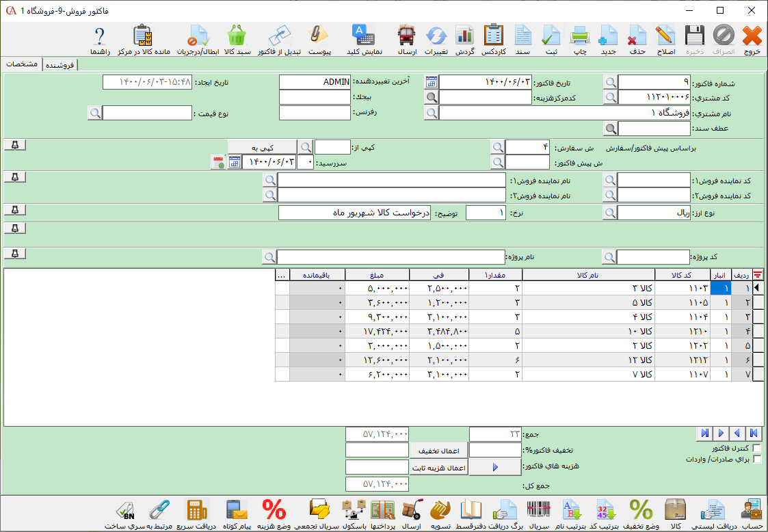768x532 pixels.
Task: Open the دریافت سریع calculator icon
Action: click(x=196, y=510)
